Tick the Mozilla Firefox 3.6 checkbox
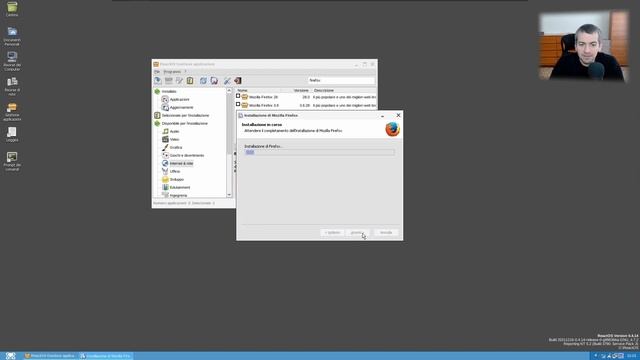Viewport: 640px width, 360px height. 238,104
